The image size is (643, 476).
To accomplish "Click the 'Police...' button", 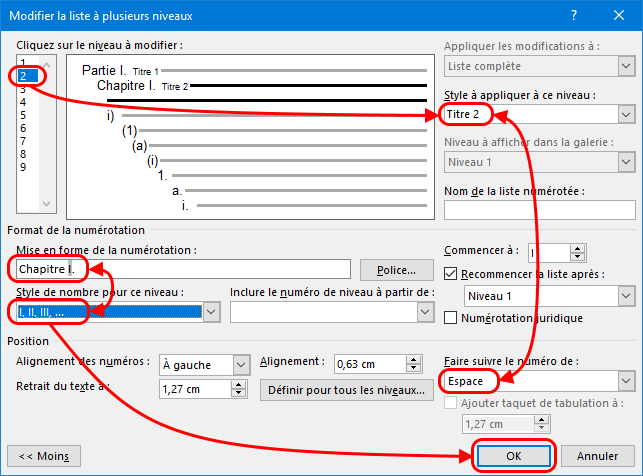I will 396,270.
